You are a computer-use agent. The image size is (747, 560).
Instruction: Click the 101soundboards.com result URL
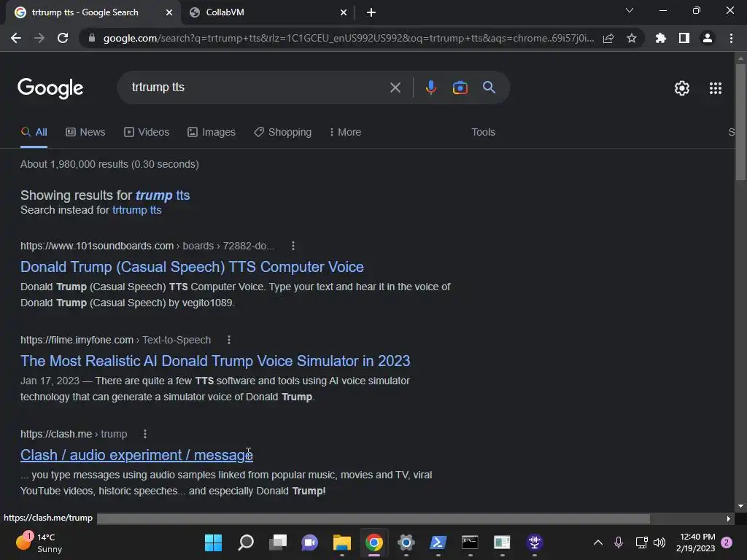coord(147,246)
